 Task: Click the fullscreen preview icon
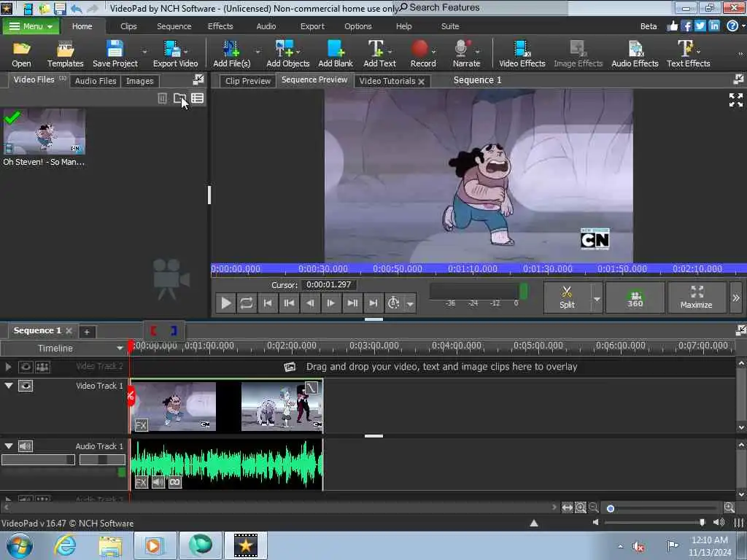(x=735, y=100)
